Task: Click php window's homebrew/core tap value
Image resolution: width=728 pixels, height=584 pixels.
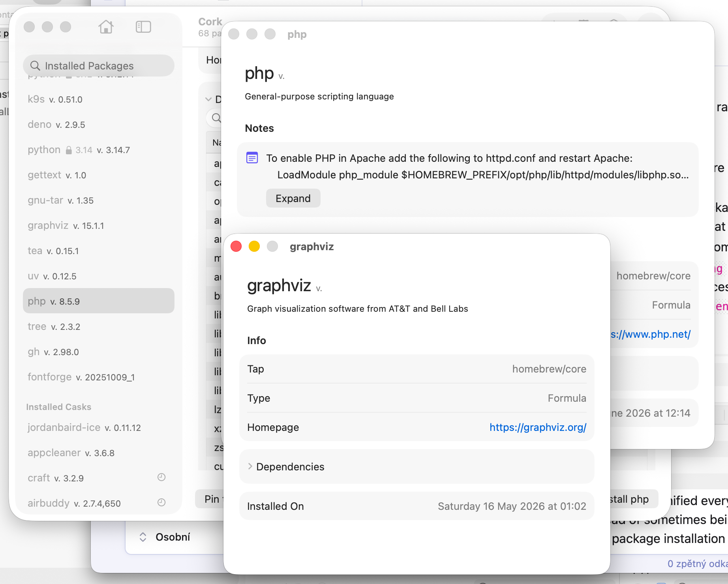Action: pyautogui.click(x=653, y=275)
